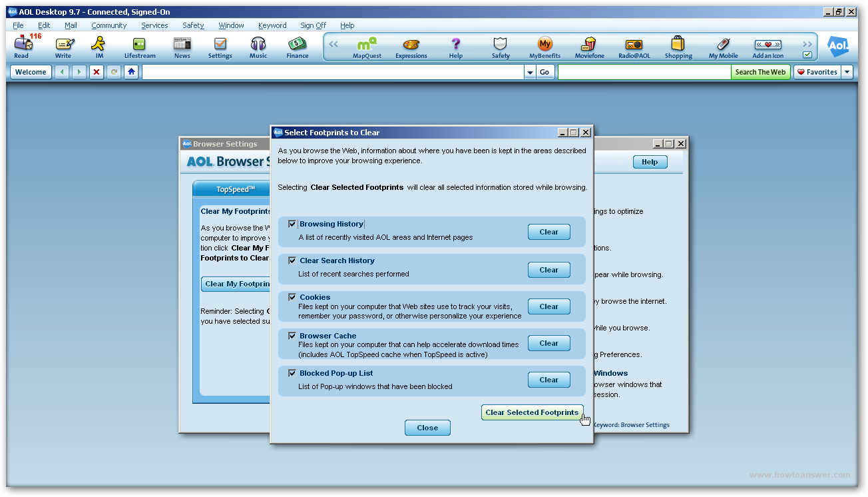The height and width of the screenshot is (497, 868).
Task: Click Clear button for Cookies
Action: 549,306
